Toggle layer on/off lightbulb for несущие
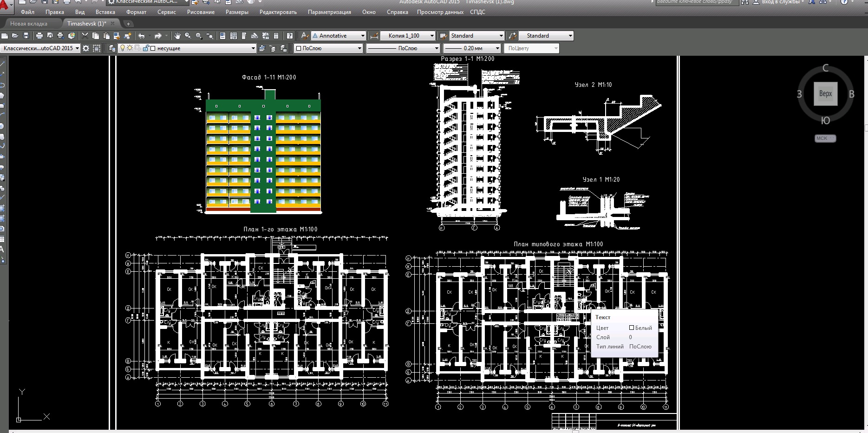This screenshot has width=868, height=433. (122, 48)
